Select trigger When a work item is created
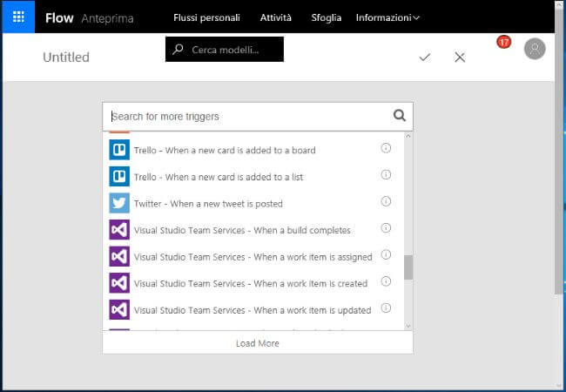Viewport: 566px width, 392px height. click(251, 283)
